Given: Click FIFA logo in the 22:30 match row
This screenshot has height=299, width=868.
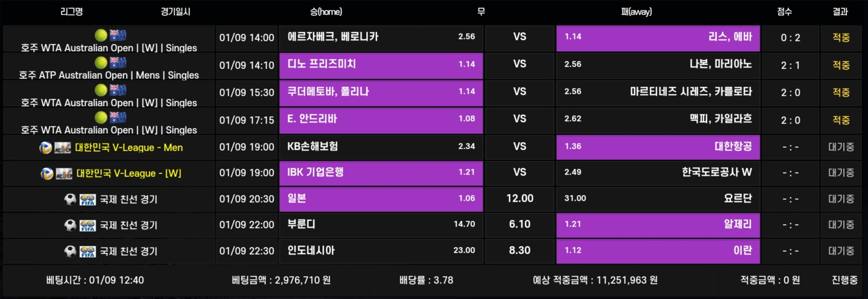Looking at the screenshot, I should [x=88, y=251].
